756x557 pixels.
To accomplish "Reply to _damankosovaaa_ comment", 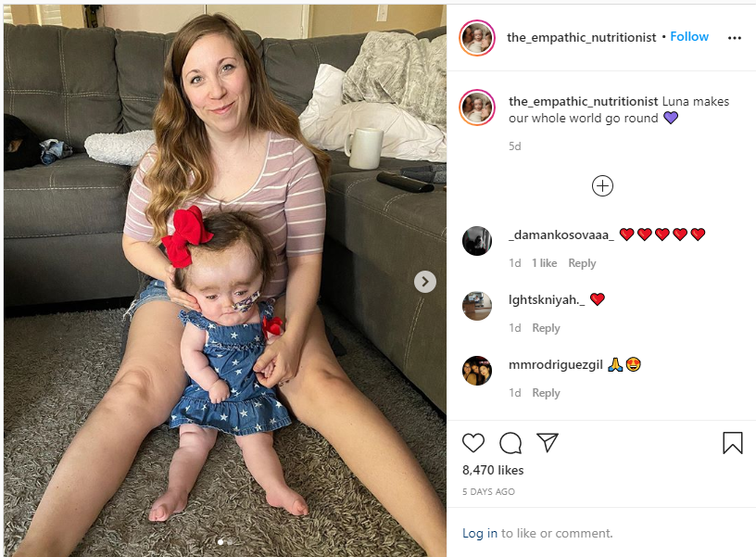I will click(x=582, y=263).
